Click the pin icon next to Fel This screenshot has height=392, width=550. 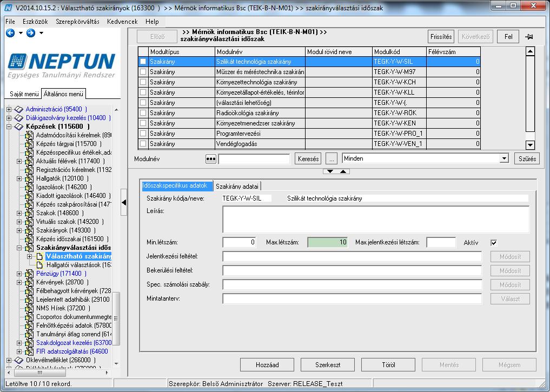tap(529, 37)
